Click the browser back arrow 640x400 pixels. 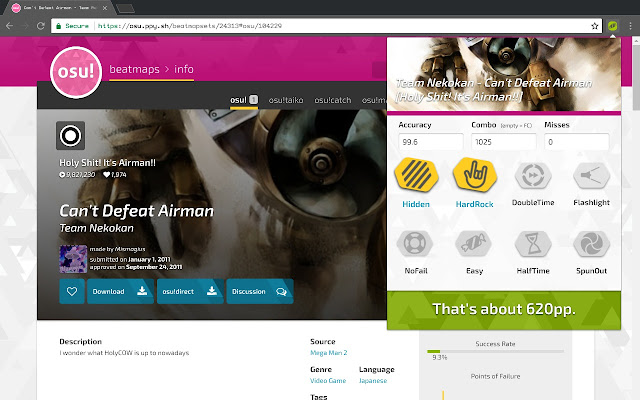click(9, 26)
